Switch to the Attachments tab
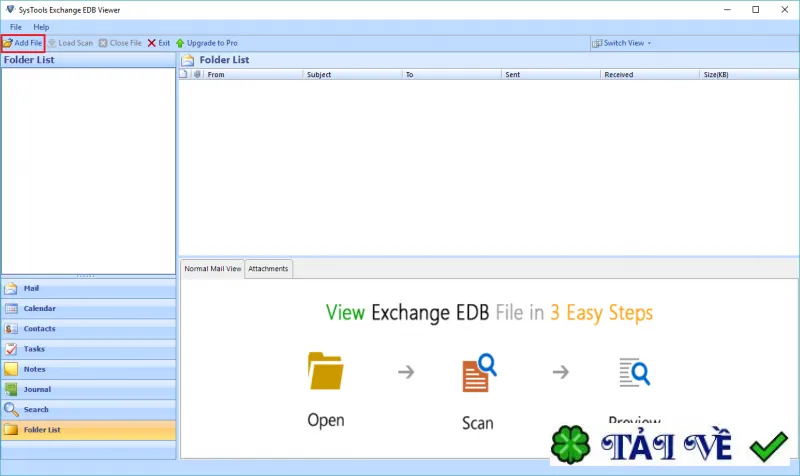Viewport: 800px width, 476px height. 268,269
